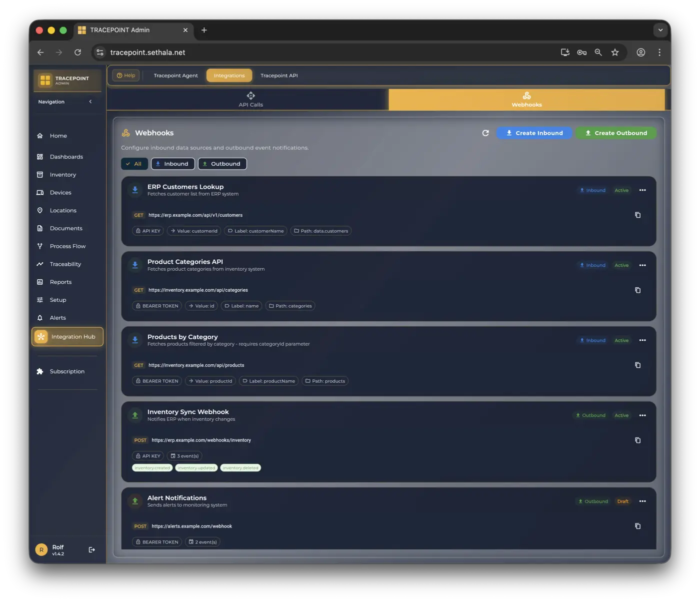Copy the ERP Customers Lookup URL

(637, 215)
